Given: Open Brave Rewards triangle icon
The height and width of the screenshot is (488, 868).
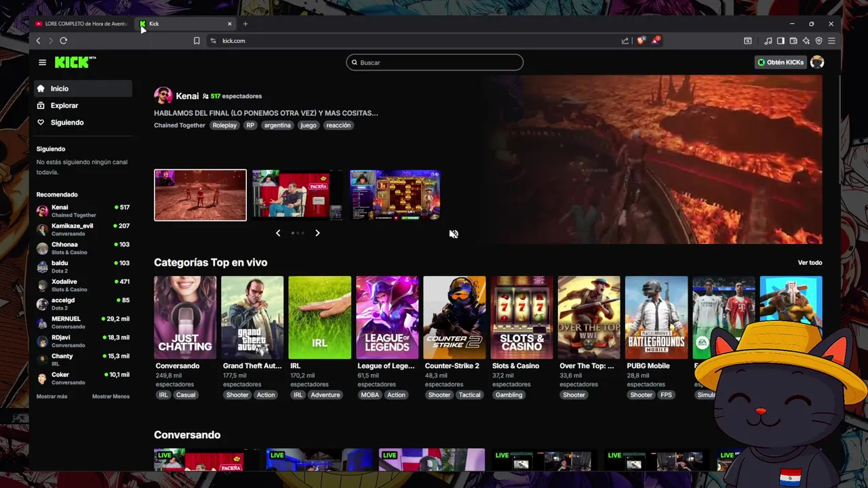Looking at the screenshot, I should click(x=656, y=41).
